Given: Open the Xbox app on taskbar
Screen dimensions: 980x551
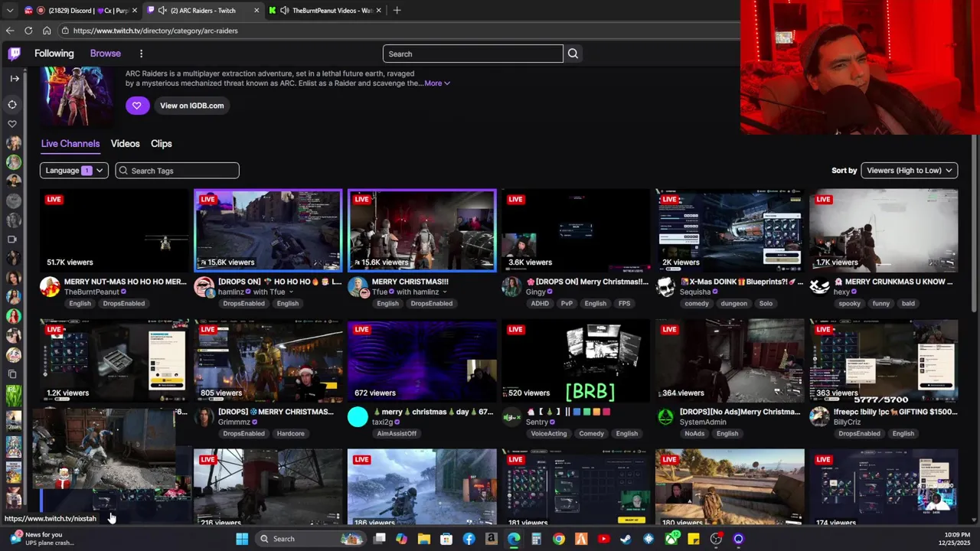Looking at the screenshot, I should 671,539.
